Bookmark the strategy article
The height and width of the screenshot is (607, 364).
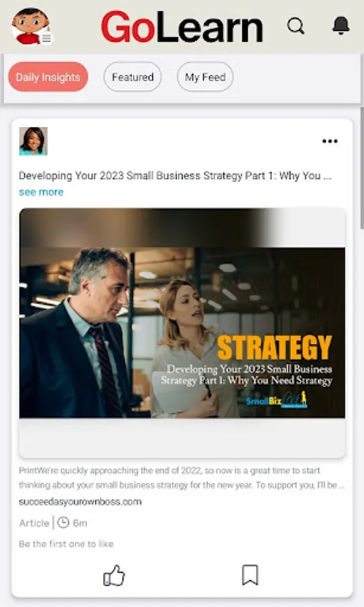[x=250, y=575]
